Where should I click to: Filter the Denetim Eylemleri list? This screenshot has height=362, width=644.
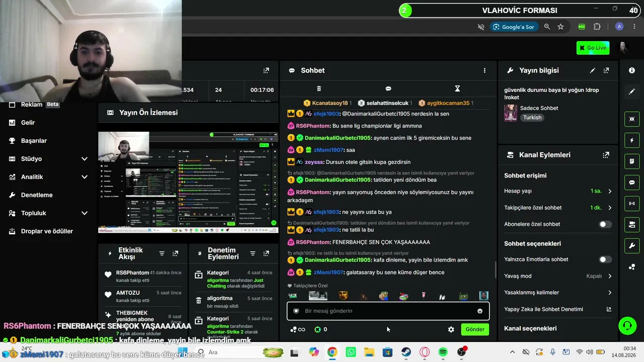click(x=253, y=254)
